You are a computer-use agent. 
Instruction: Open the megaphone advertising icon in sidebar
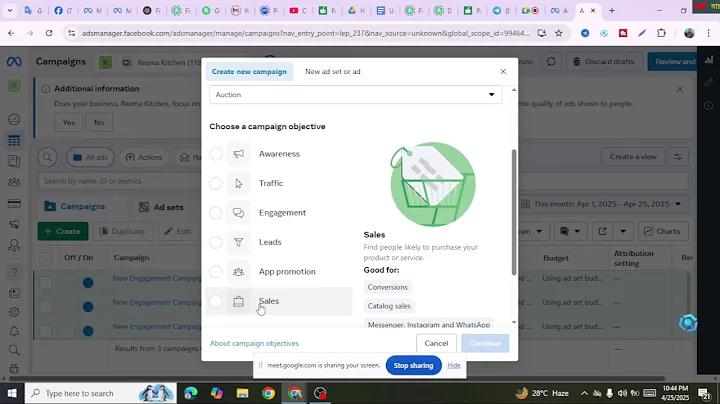point(14,224)
